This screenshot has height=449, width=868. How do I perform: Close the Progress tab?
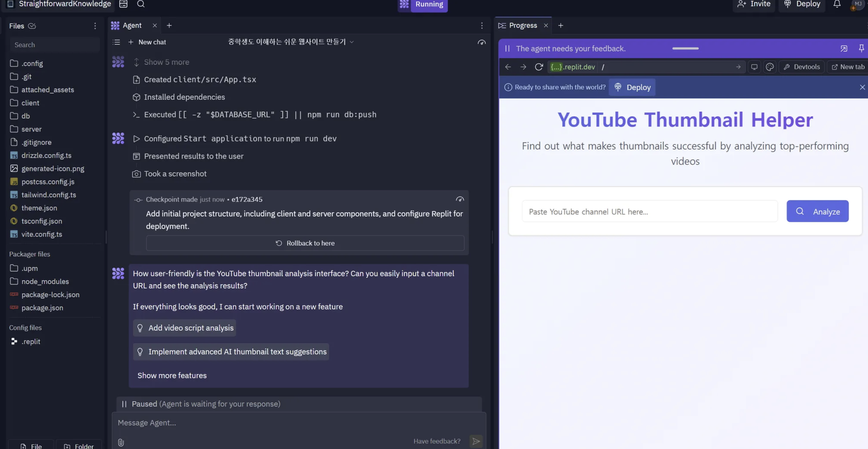coord(546,26)
